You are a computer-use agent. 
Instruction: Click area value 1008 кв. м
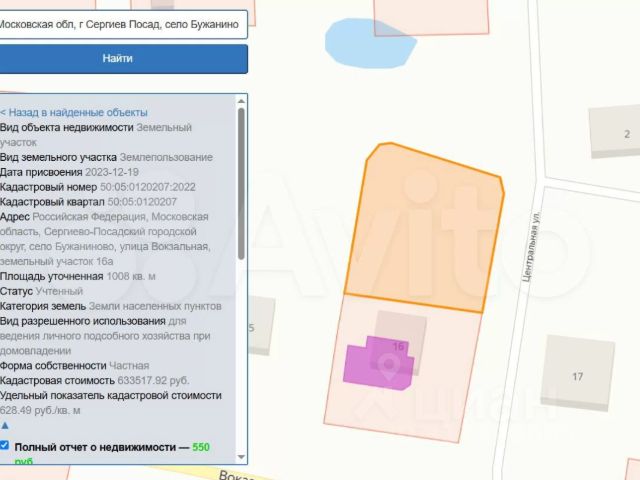(x=131, y=276)
